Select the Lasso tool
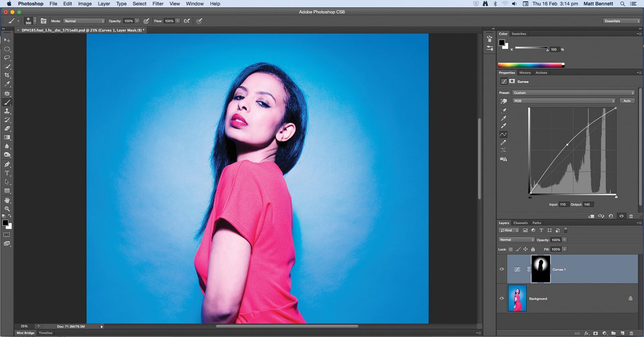Screen dimensions: 644x337 [7, 58]
